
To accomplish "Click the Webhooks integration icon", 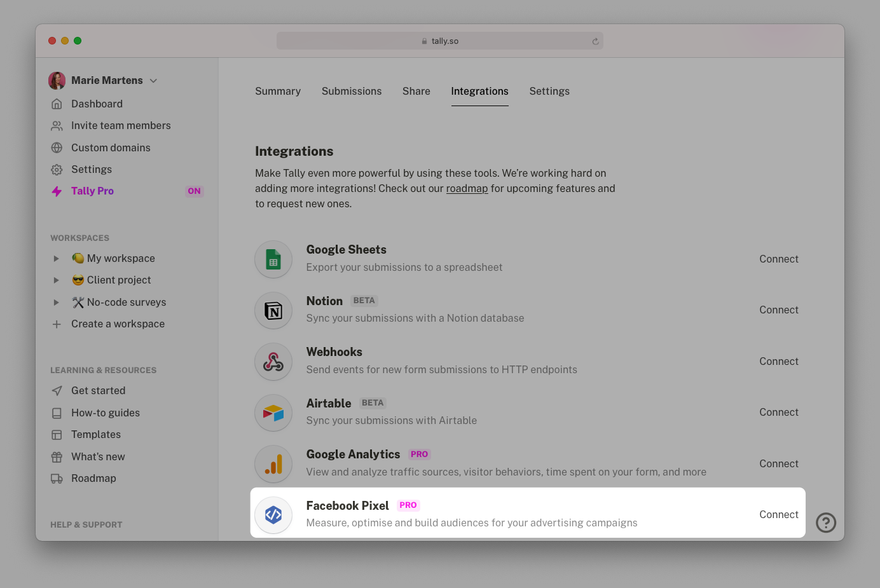I will [273, 362].
